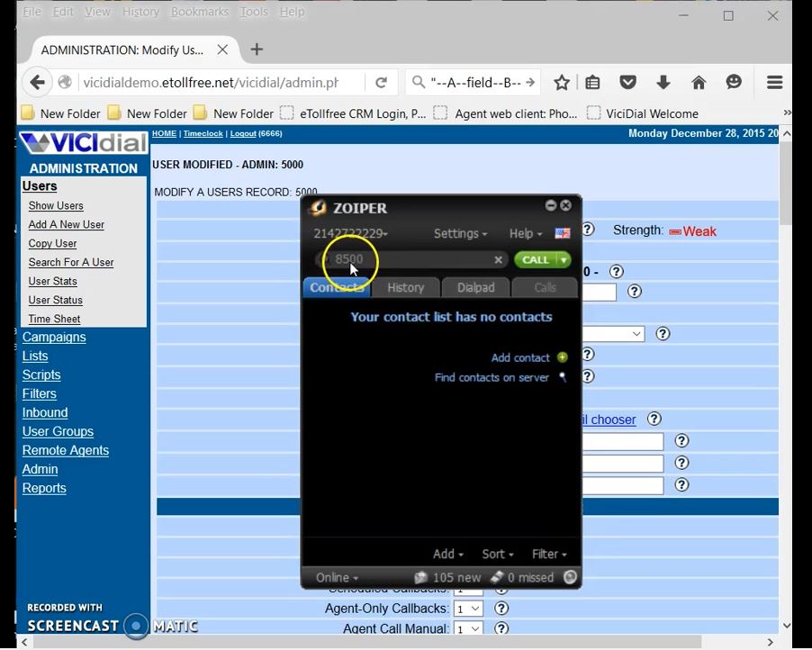812x650 pixels.
Task: Click Add contact in Zoiper
Action: coord(520,358)
